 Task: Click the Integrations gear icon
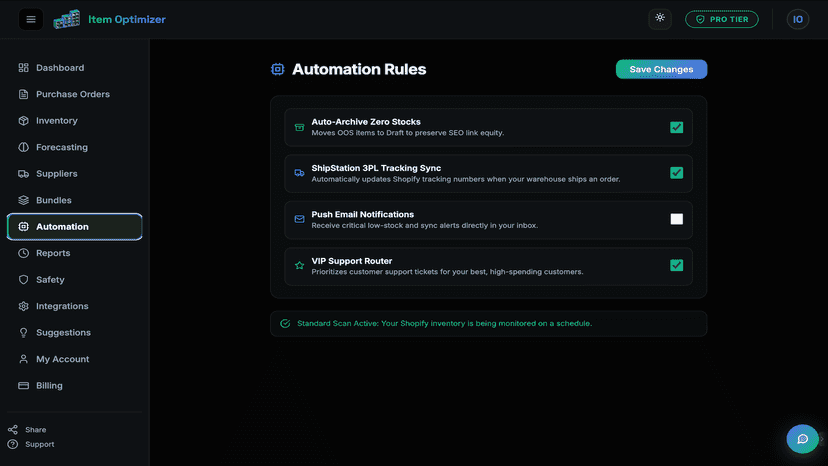point(23,306)
